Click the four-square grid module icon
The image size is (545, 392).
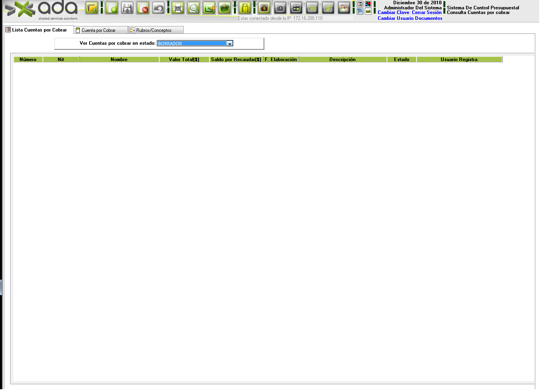click(296, 8)
